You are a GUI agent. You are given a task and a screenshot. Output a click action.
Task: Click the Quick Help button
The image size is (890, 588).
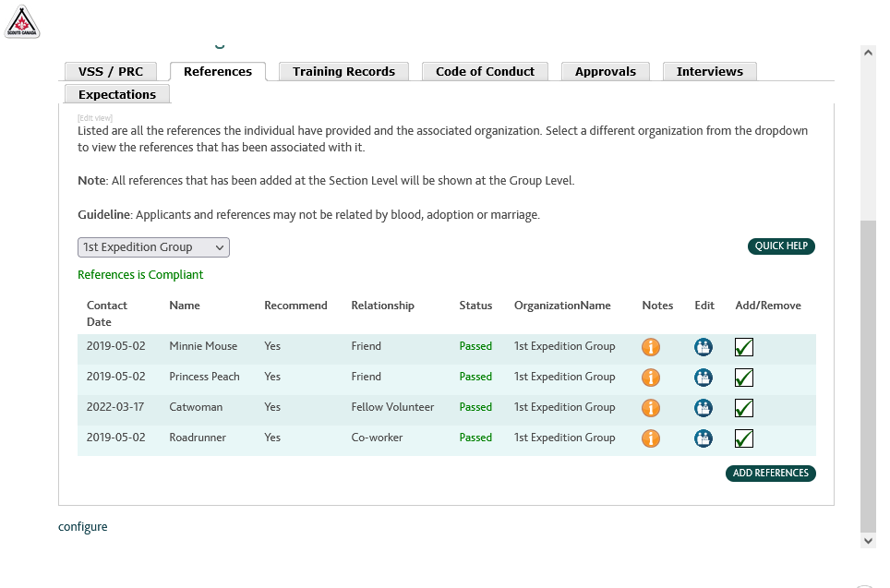coord(781,246)
